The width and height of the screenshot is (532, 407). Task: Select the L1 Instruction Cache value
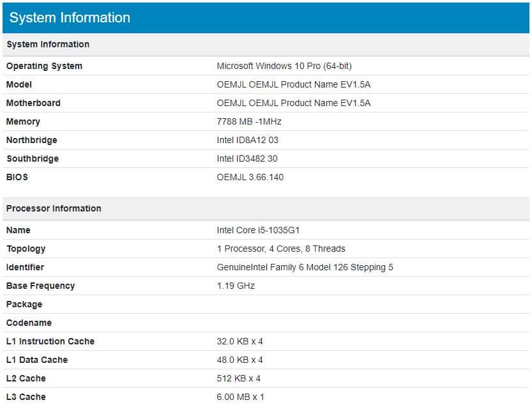point(239,341)
